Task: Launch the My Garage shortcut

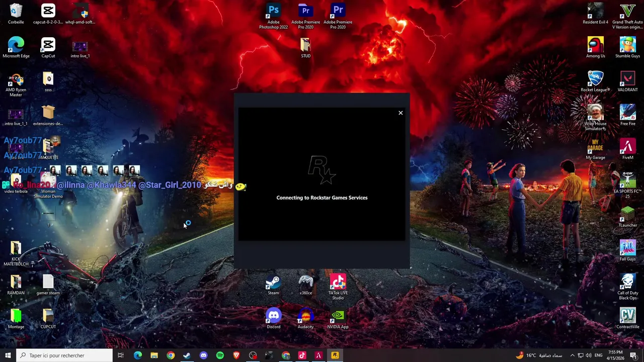Action: tap(595, 149)
